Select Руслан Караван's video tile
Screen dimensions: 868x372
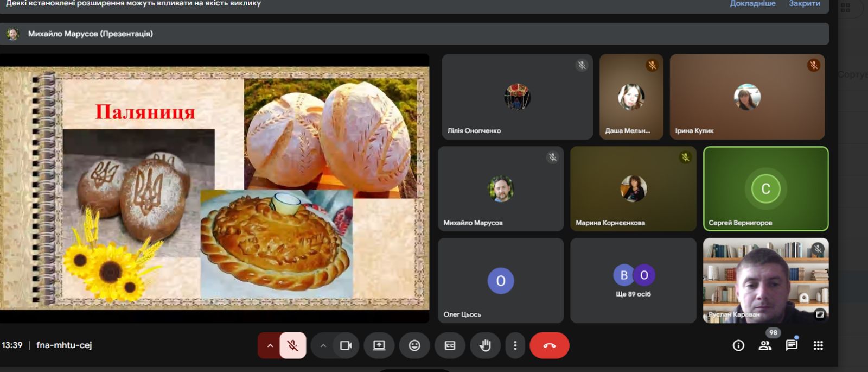tap(765, 280)
